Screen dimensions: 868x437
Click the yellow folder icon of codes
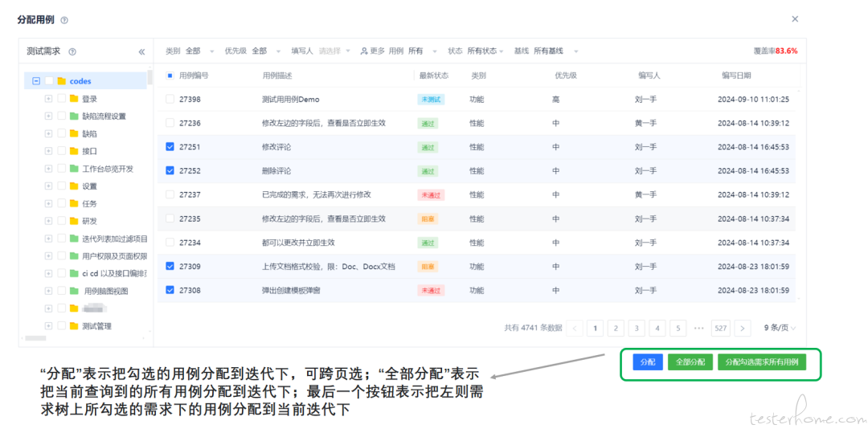[62, 81]
